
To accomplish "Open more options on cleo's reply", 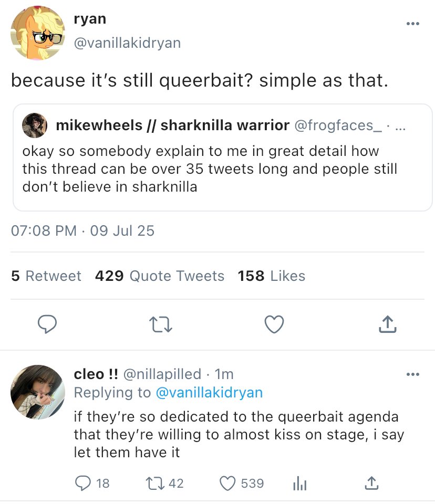I will coord(413,374).
